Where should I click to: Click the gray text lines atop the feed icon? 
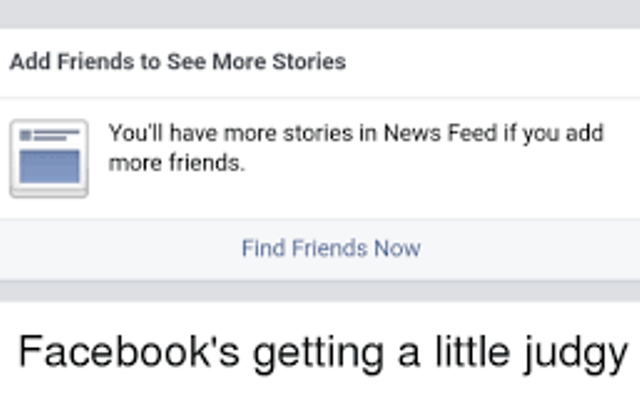pyautogui.click(x=56, y=135)
